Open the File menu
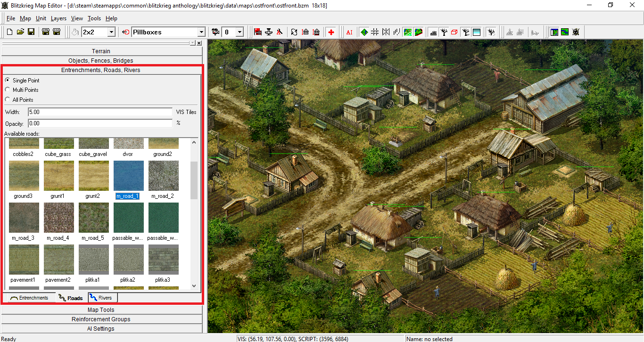This screenshot has height=342, width=644. coord(11,18)
